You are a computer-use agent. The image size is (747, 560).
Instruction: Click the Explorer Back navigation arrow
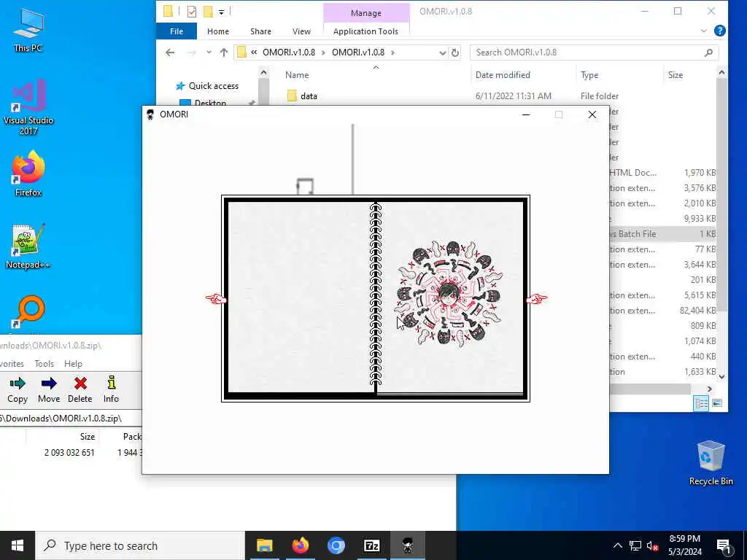coord(170,52)
